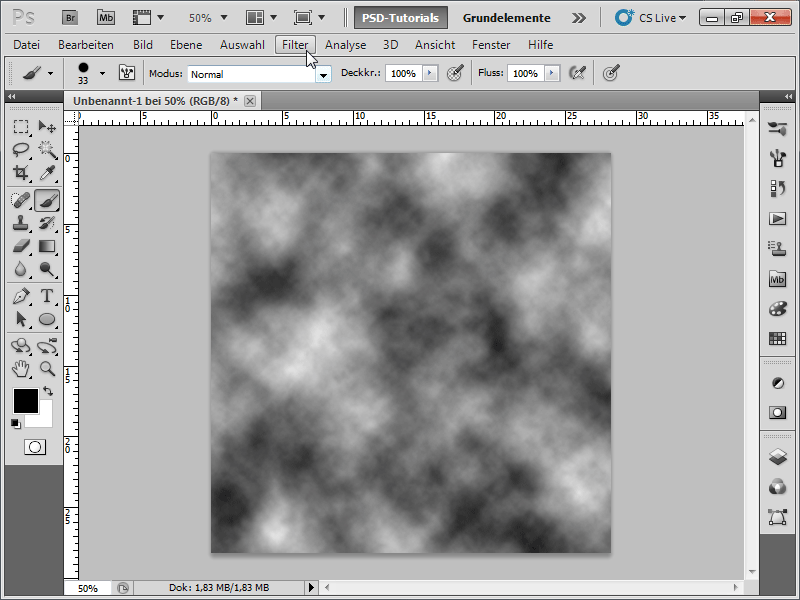Select the Crop tool
The image size is (800, 600).
[21, 173]
